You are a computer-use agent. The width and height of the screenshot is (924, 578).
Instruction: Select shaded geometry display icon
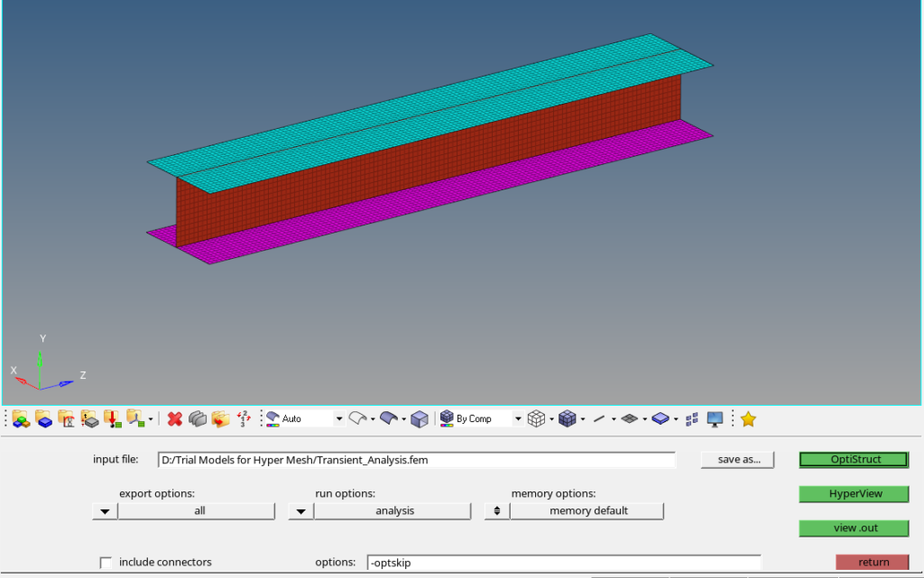(x=389, y=418)
